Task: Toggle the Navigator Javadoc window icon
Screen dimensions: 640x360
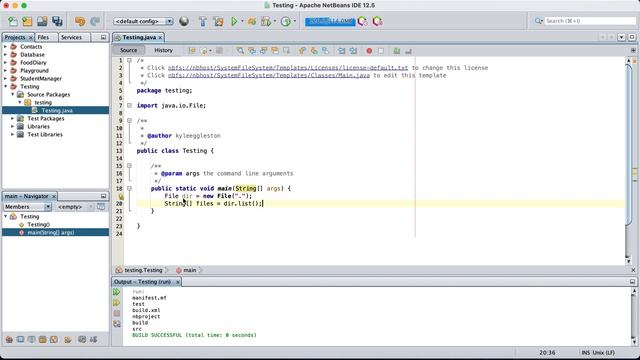Action: click(101, 207)
